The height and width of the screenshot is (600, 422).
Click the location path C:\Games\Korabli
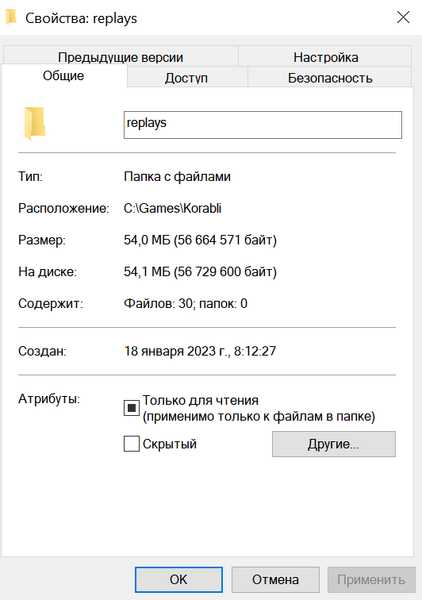pos(173,208)
